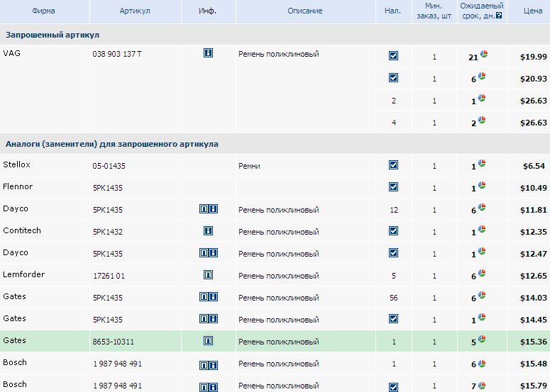Click the Инф. column header
The height and width of the screenshot is (392, 550).
tap(207, 11)
